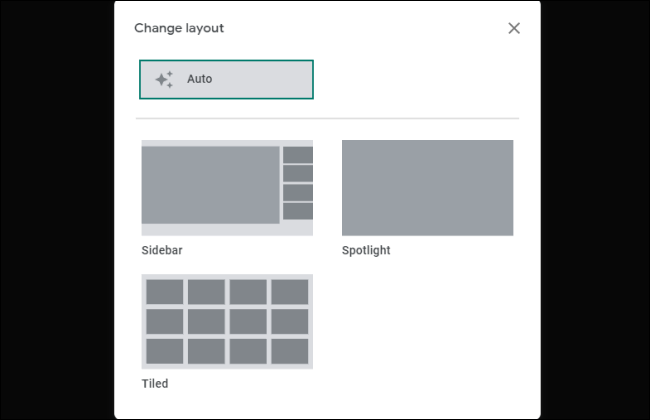Click the first top-row tile in Tiled preview

point(165,291)
